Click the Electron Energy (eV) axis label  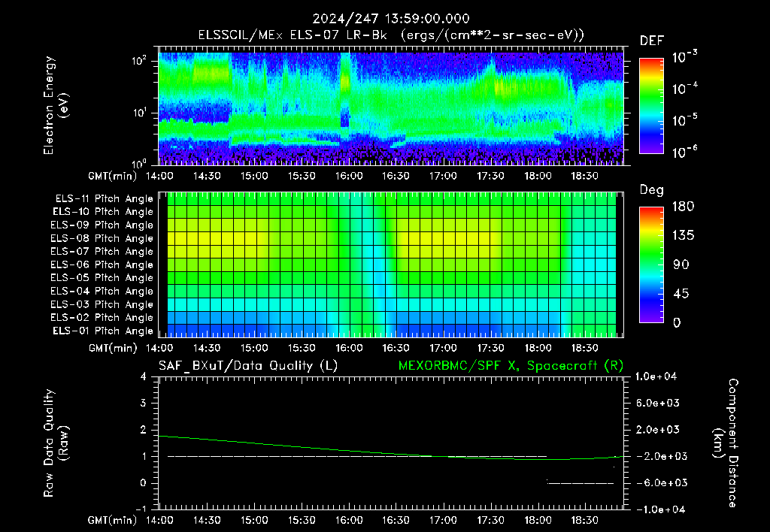tap(56, 105)
